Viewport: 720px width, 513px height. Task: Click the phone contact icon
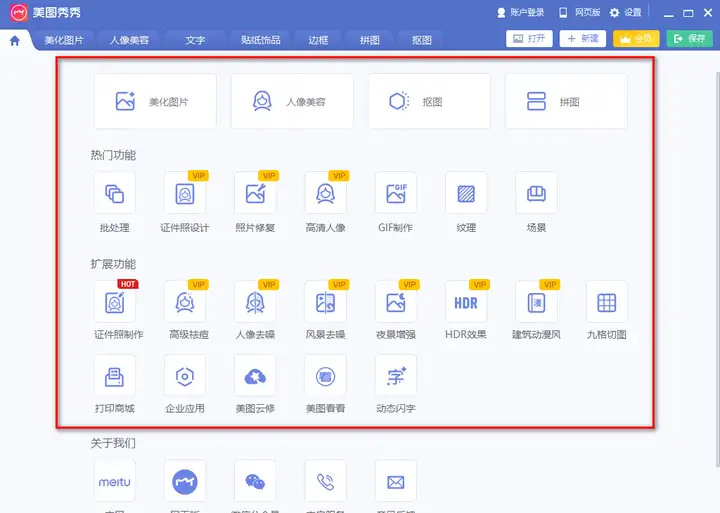click(325, 481)
